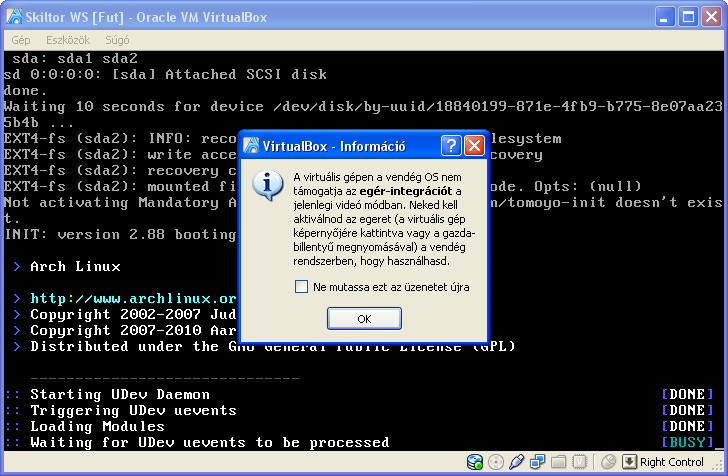Click the 'Right Control' host key label
This screenshot has width=728, height=476.
(671, 462)
